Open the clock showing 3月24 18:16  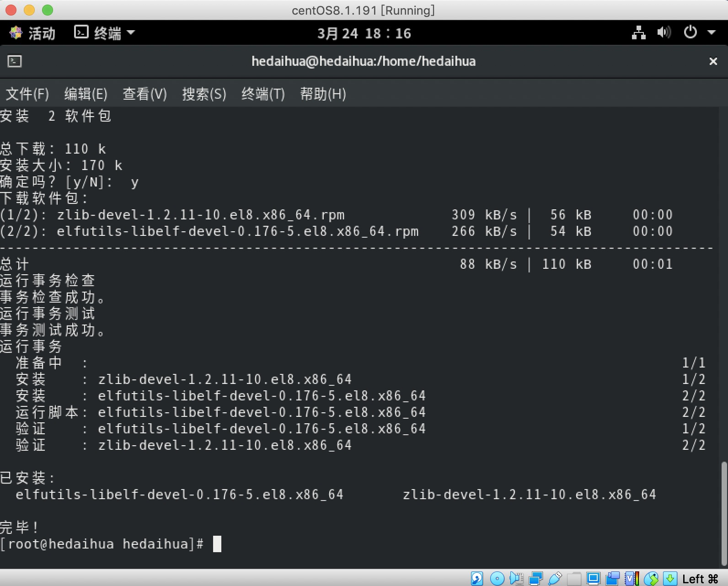pos(364,33)
